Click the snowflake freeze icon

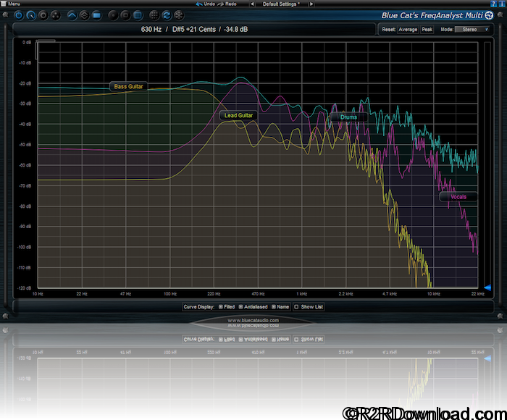[179, 15]
